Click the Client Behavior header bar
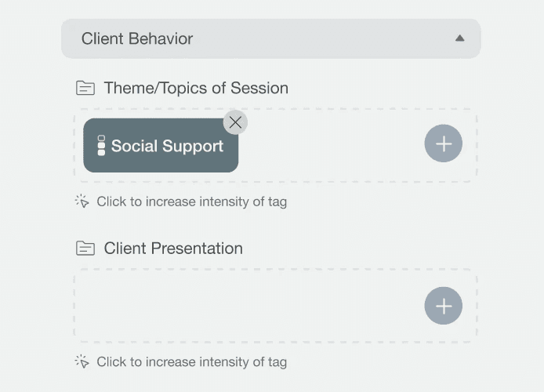This screenshot has height=392, width=544. coord(271,38)
